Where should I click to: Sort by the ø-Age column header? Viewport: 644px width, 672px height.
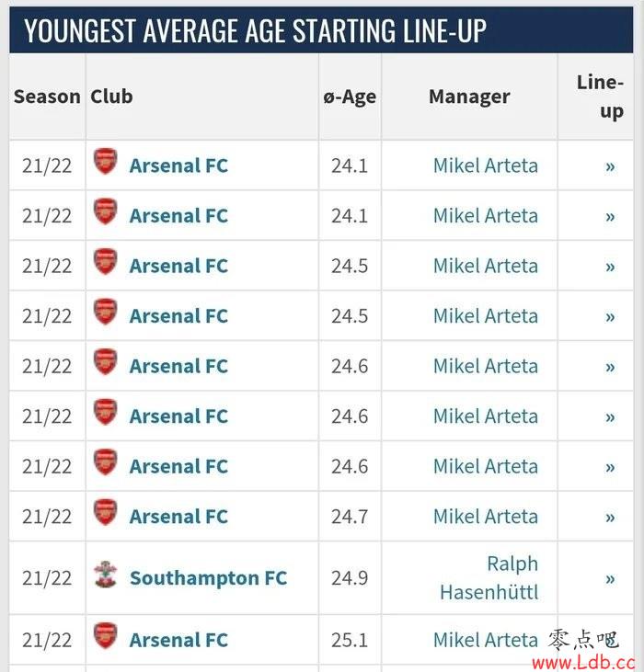point(350,97)
